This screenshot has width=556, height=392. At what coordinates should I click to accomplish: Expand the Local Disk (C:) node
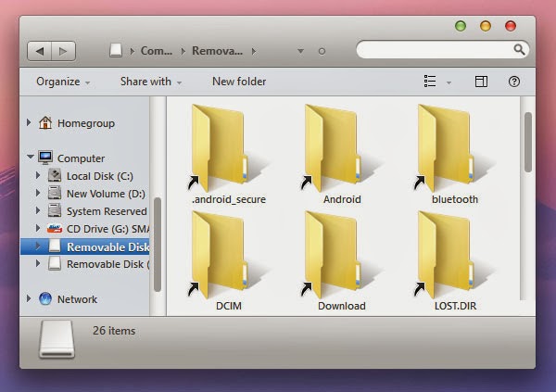pos(38,175)
